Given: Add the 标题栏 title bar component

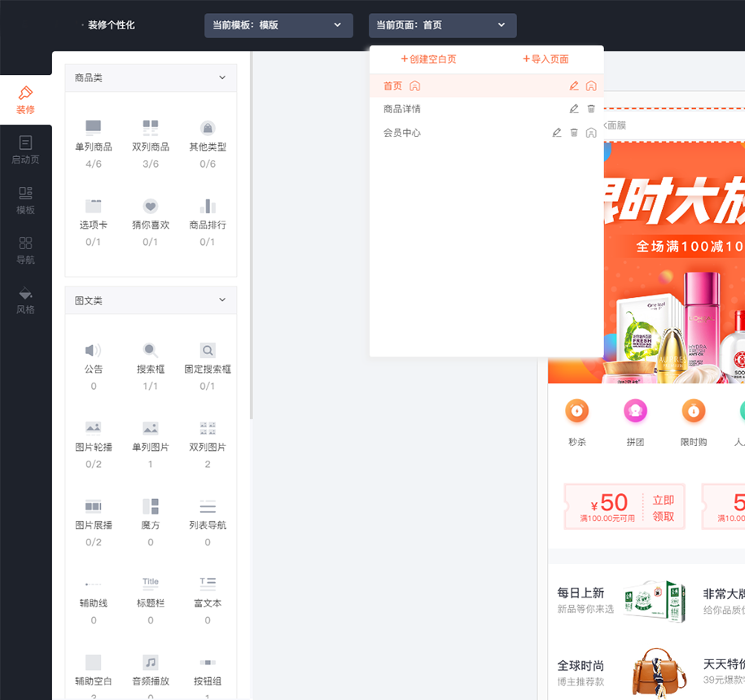Looking at the screenshot, I should (x=151, y=600).
